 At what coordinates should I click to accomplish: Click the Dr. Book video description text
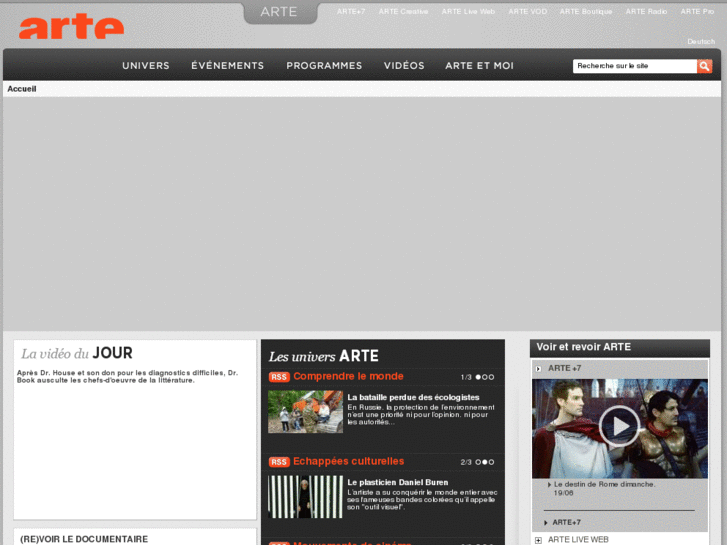[x=128, y=377]
